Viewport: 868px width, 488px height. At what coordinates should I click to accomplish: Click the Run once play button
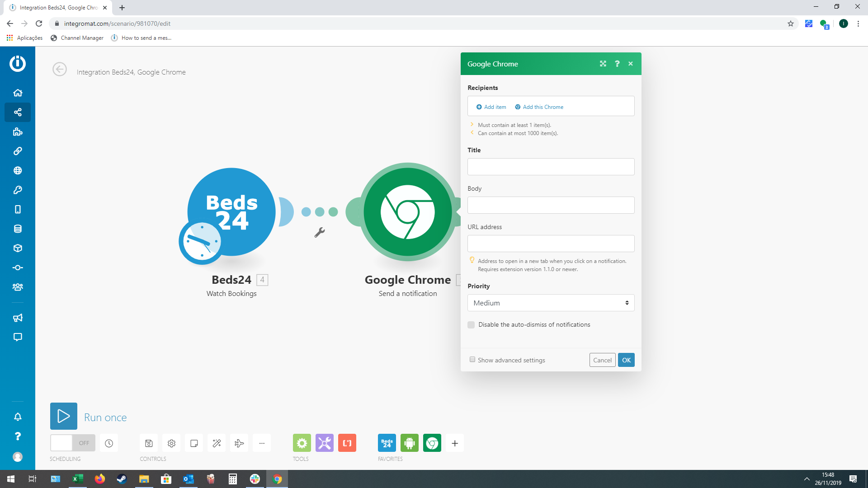pyautogui.click(x=64, y=416)
